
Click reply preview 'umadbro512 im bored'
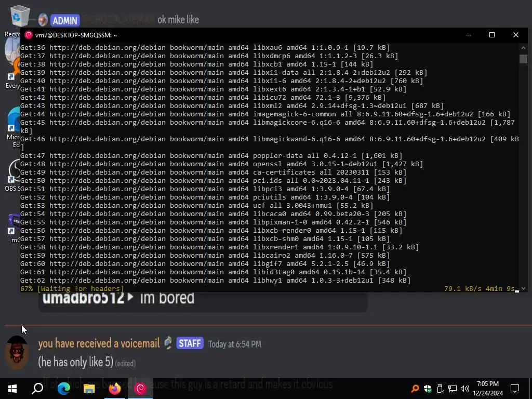pyautogui.click(x=118, y=299)
